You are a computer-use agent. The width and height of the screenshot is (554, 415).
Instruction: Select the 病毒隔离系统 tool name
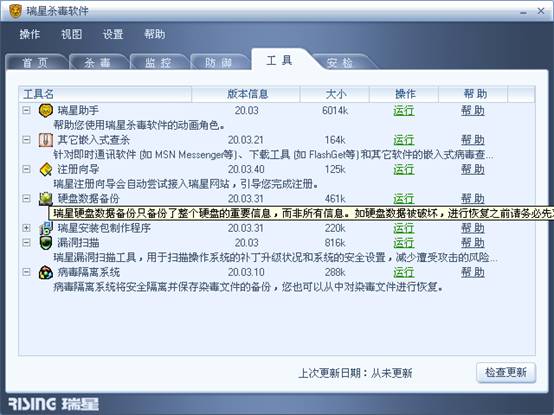88,272
